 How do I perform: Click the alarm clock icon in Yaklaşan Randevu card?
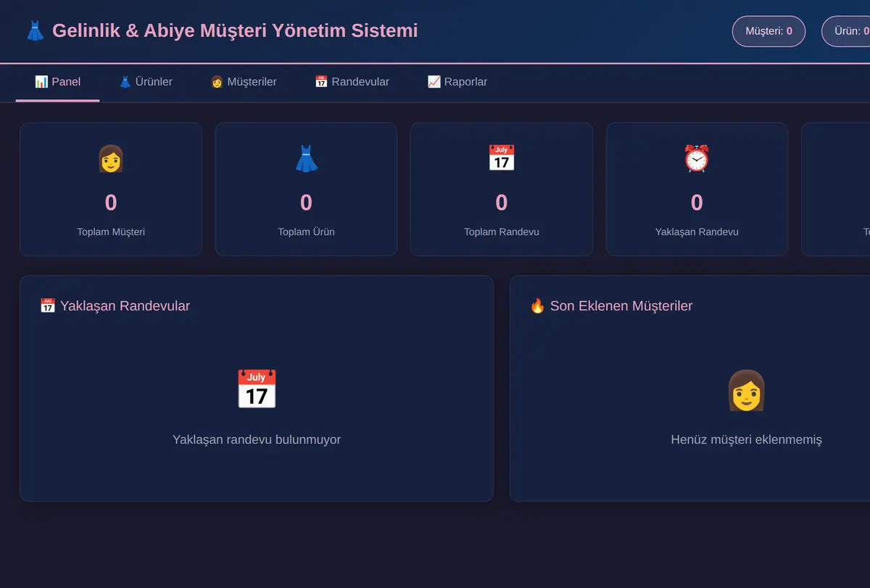coord(697,158)
